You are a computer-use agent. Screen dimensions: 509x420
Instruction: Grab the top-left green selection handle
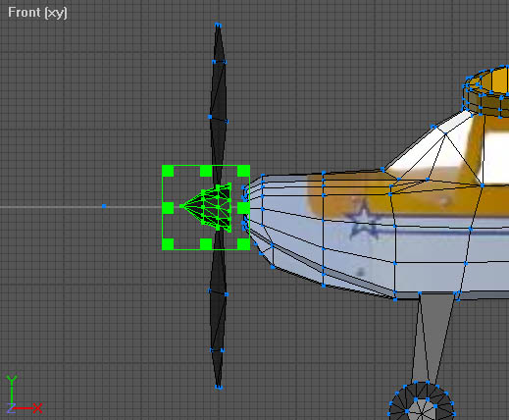click(168, 171)
